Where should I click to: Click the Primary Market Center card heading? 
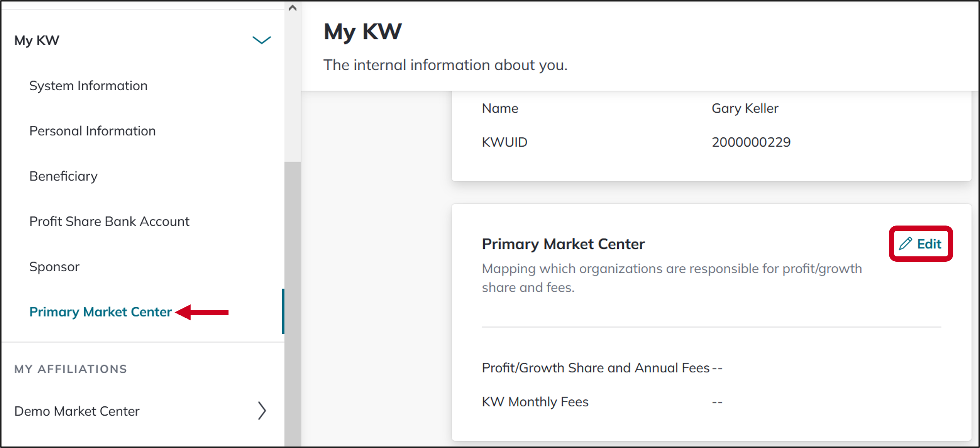pyautogui.click(x=563, y=244)
